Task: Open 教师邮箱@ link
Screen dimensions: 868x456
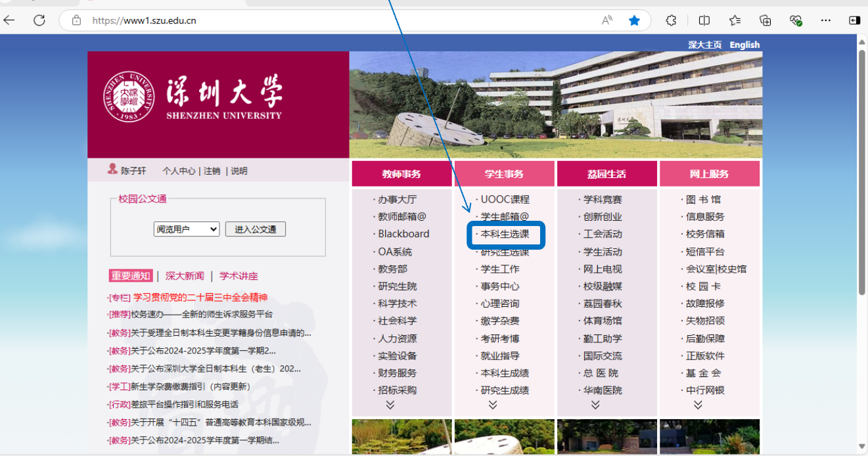Action: 402,216
